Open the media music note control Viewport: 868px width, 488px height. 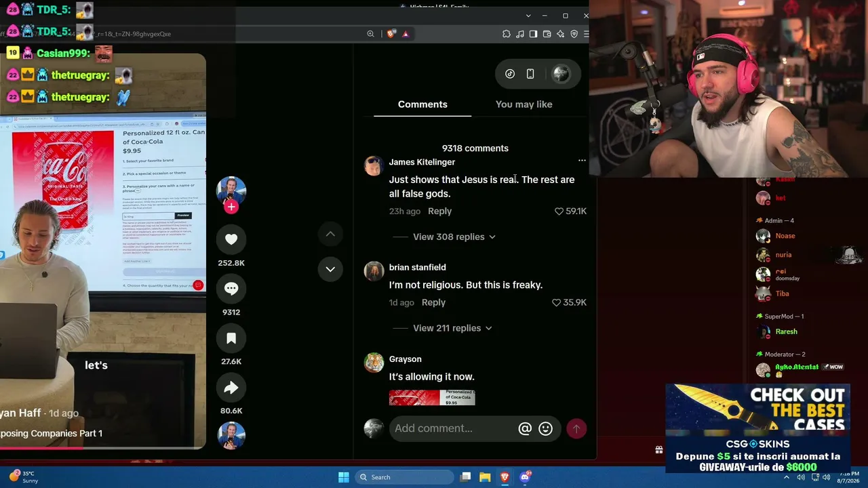(520, 34)
